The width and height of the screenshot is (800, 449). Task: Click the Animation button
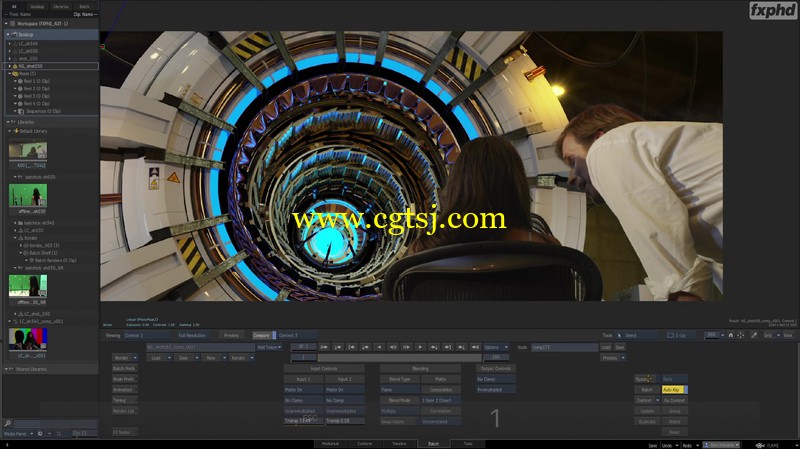pyautogui.click(x=124, y=390)
